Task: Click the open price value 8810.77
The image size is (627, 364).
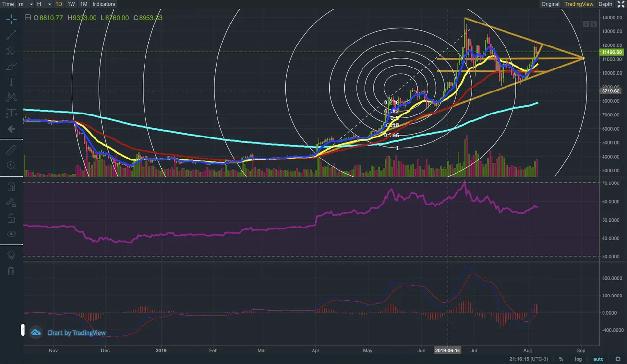Action: (51, 18)
